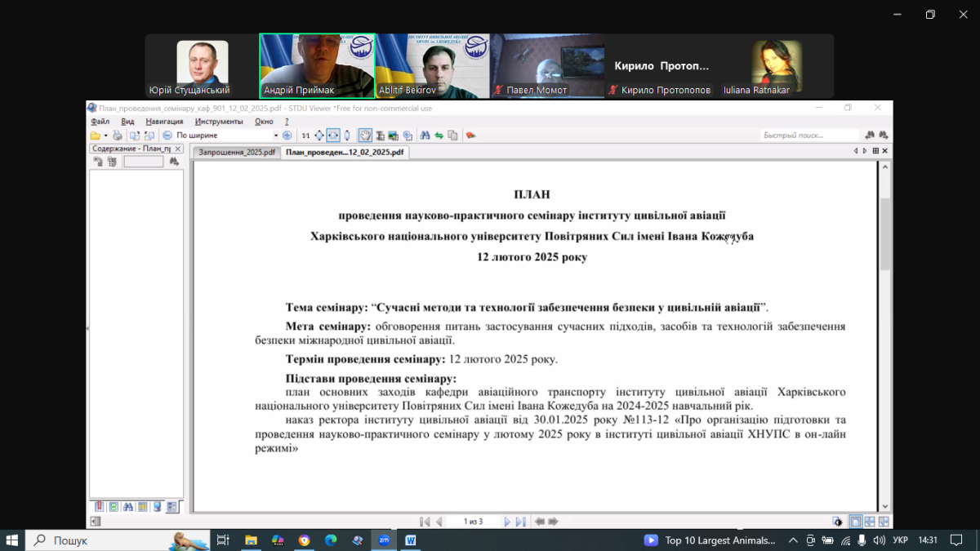Click the zoom out minus icon
The image size is (980, 551).
pyautogui.click(x=167, y=136)
